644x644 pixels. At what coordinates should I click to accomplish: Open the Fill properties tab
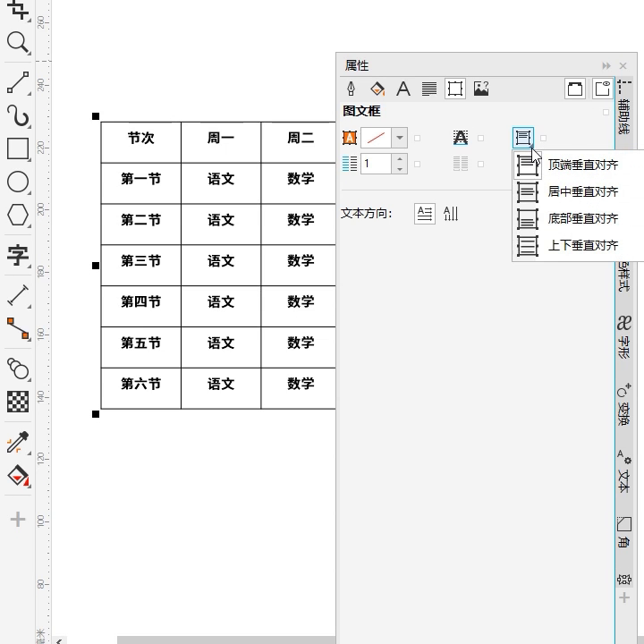[377, 89]
